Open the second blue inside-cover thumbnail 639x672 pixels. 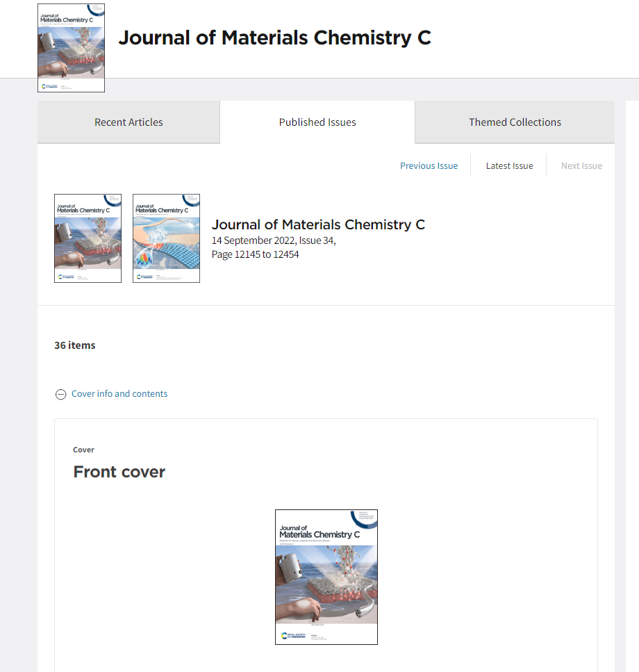166,238
